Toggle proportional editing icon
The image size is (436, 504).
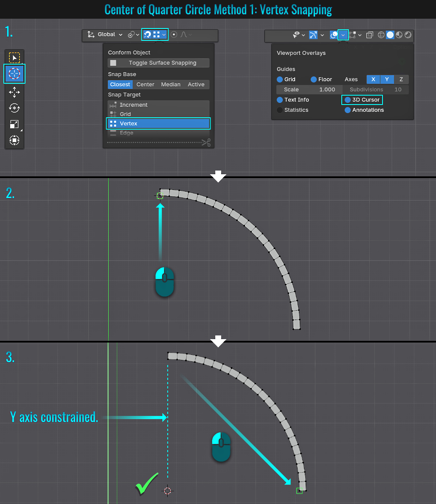(x=174, y=35)
